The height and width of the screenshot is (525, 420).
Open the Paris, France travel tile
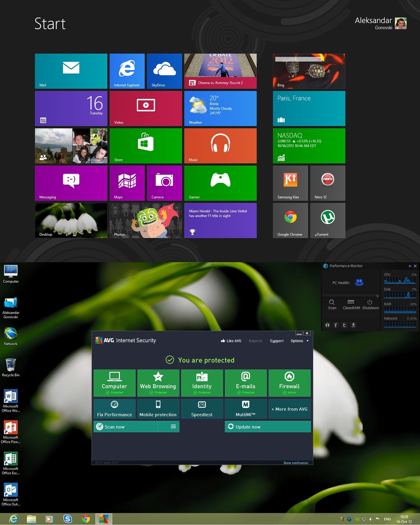[309, 108]
